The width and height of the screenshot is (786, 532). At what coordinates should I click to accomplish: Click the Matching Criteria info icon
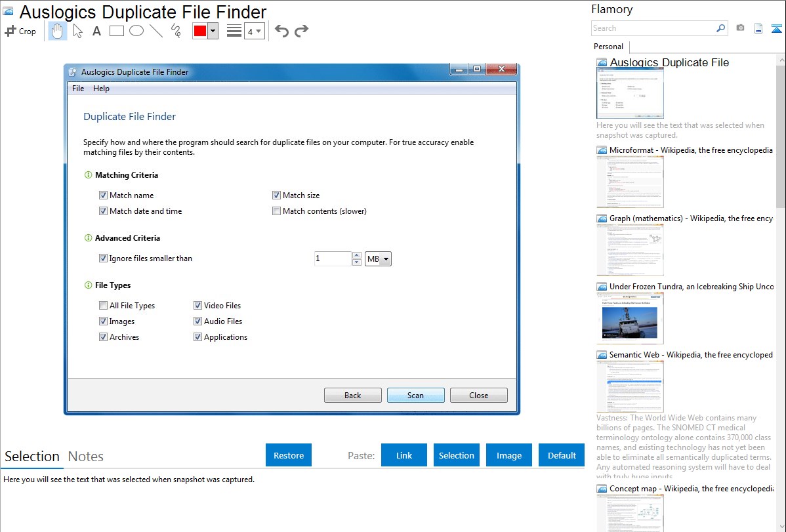(88, 175)
